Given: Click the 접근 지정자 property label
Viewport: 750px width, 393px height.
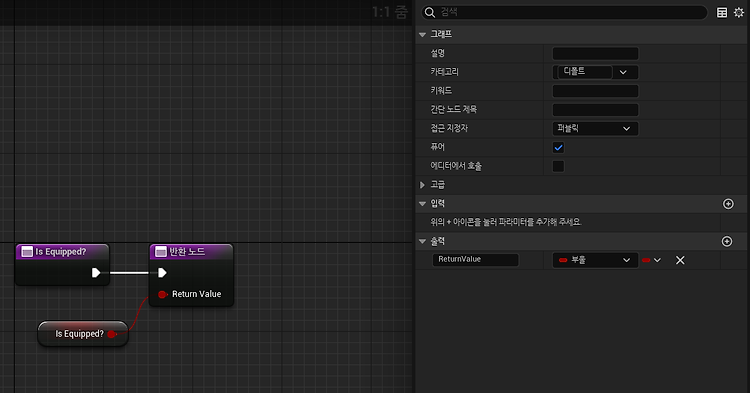Looking at the screenshot, I should point(449,128).
